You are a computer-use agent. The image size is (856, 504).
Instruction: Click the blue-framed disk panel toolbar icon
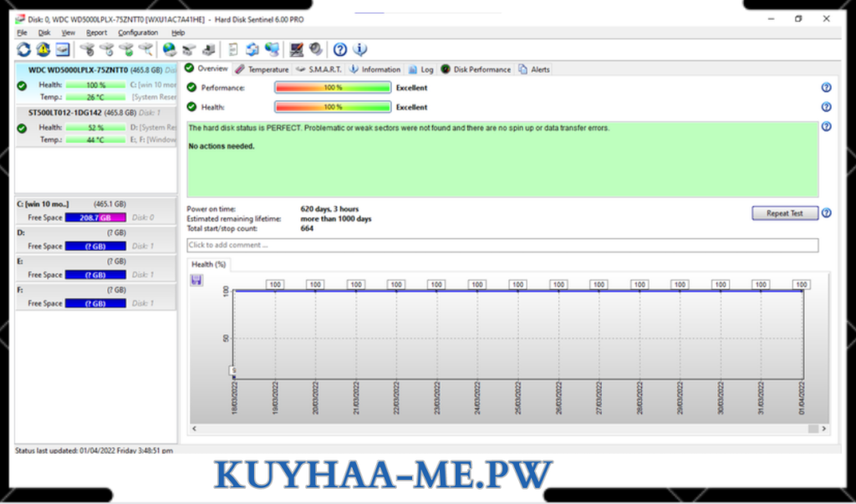pyautogui.click(x=63, y=49)
